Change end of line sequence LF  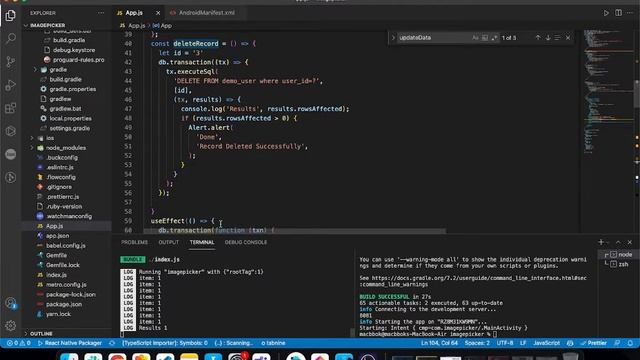523,343
